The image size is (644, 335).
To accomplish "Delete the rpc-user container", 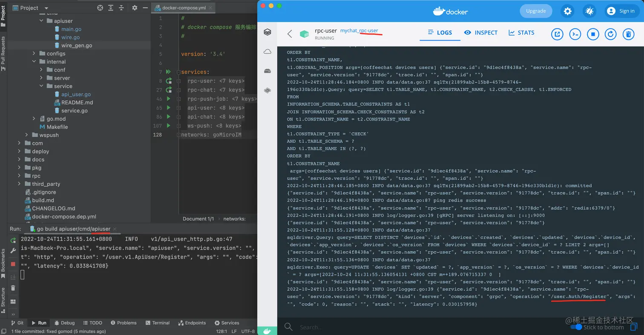I will click(628, 34).
